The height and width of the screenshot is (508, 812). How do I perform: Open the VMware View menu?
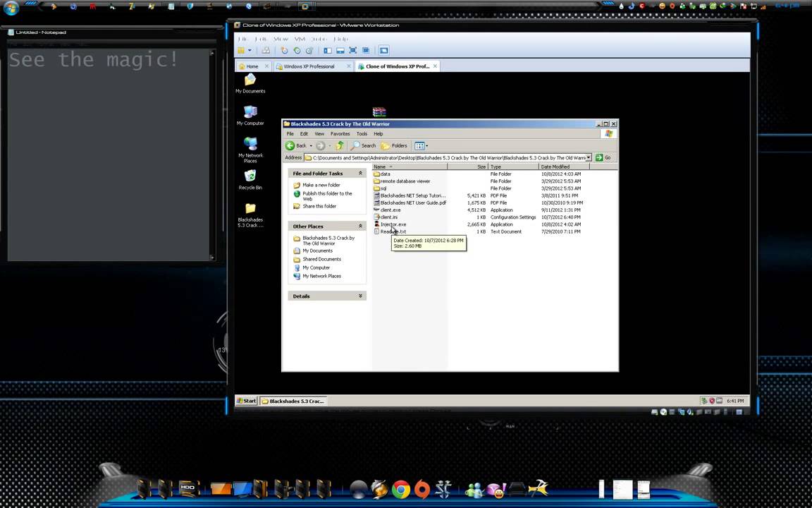click(x=281, y=39)
